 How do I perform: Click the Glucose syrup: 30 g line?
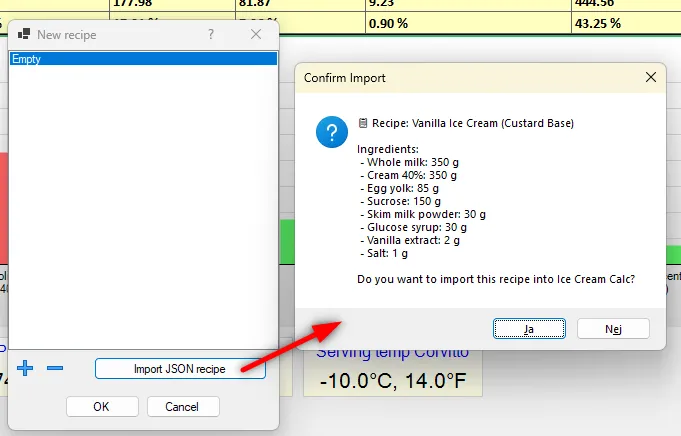click(x=413, y=228)
